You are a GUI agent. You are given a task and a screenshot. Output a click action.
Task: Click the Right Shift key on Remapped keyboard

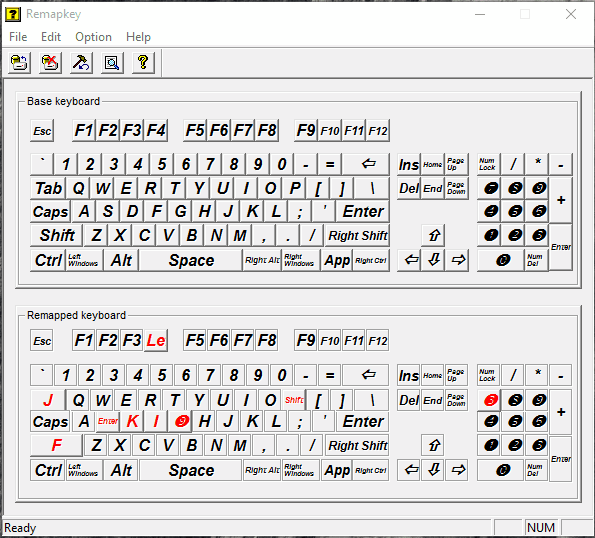pos(357,445)
